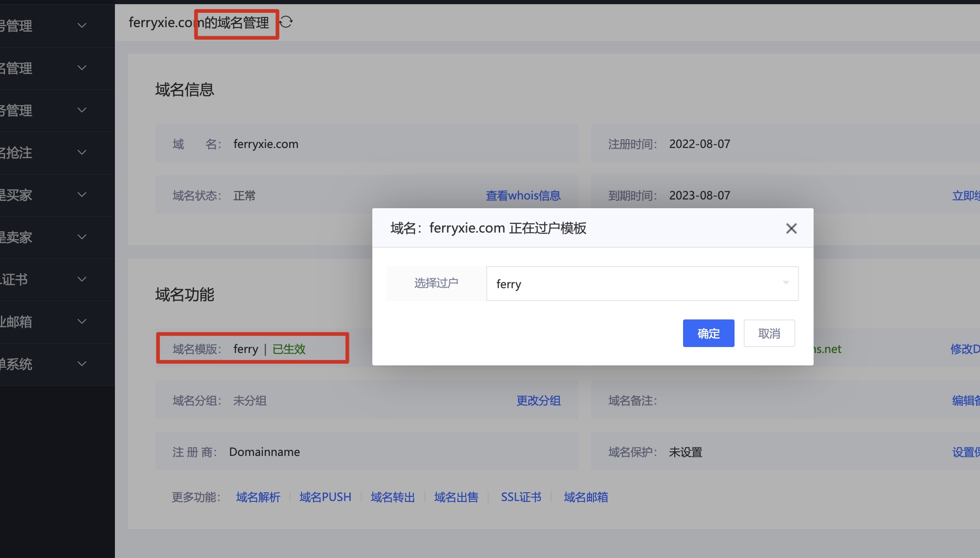980x558 pixels.
Task: Click the refresh icon beside domain management title
Action: tap(286, 22)
